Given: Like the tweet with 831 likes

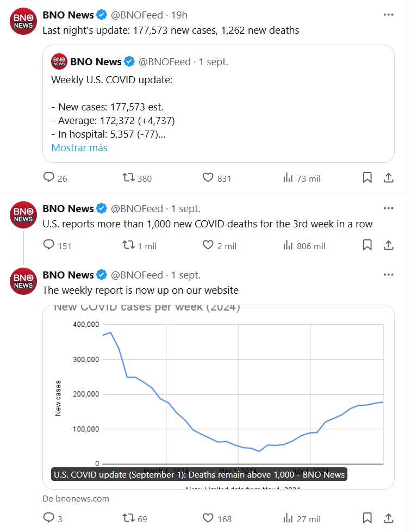Looking at the screenshot, I should (x=208, y=178).
